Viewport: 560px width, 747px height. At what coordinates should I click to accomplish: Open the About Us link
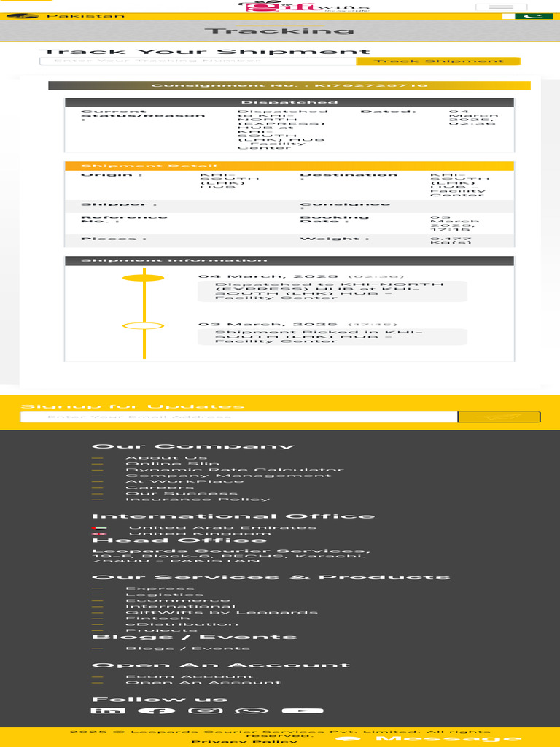(166, 458)
